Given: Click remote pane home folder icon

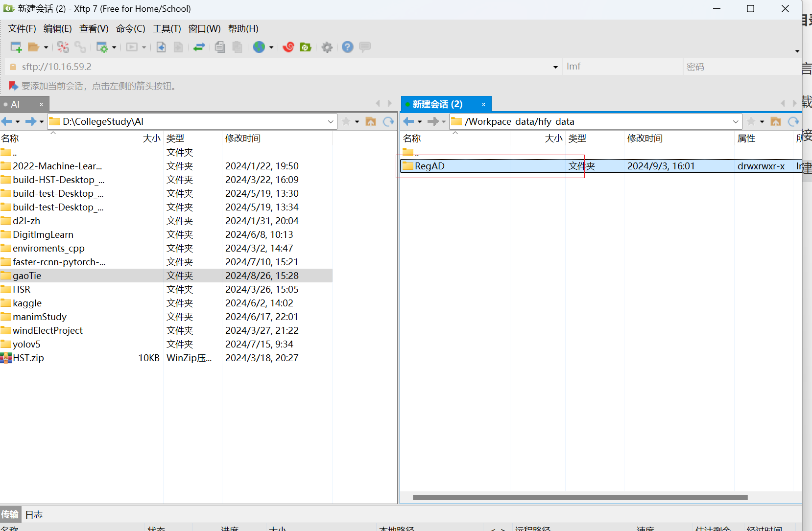Looking at the screenshot, I should (x=776, y=121).
